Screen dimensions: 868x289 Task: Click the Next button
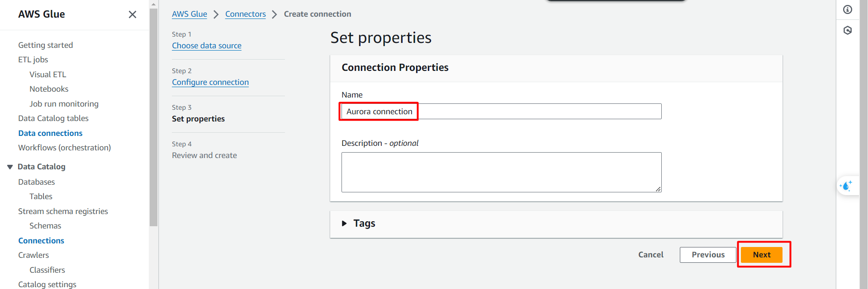761,255
